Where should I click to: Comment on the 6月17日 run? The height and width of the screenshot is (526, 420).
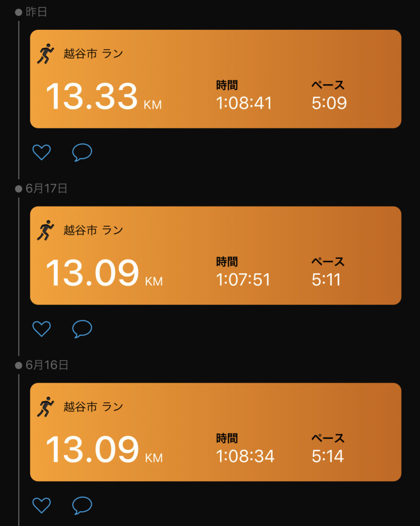[82, 329]
